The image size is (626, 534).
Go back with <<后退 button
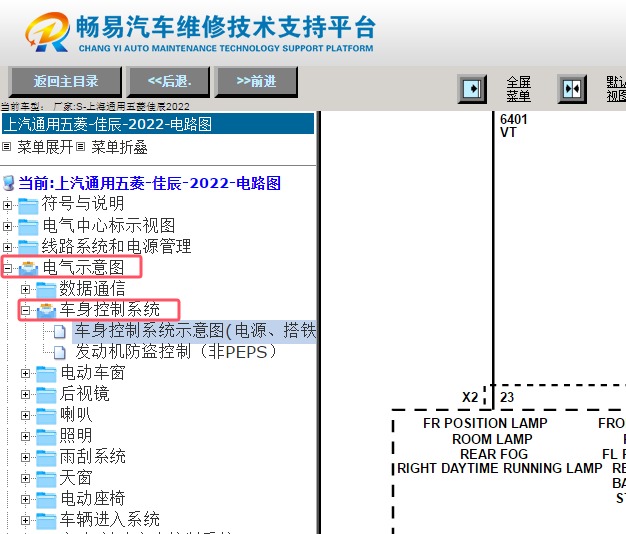[x=168, y=82]
